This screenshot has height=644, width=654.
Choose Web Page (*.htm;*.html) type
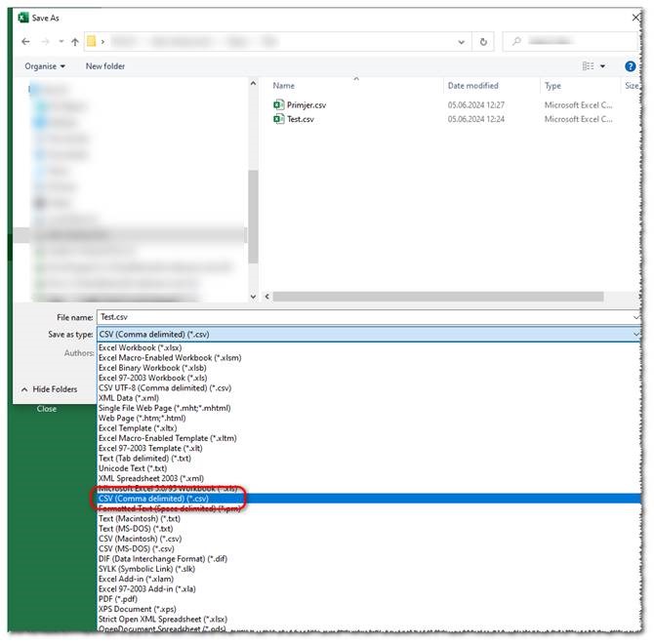click(142, 418)
